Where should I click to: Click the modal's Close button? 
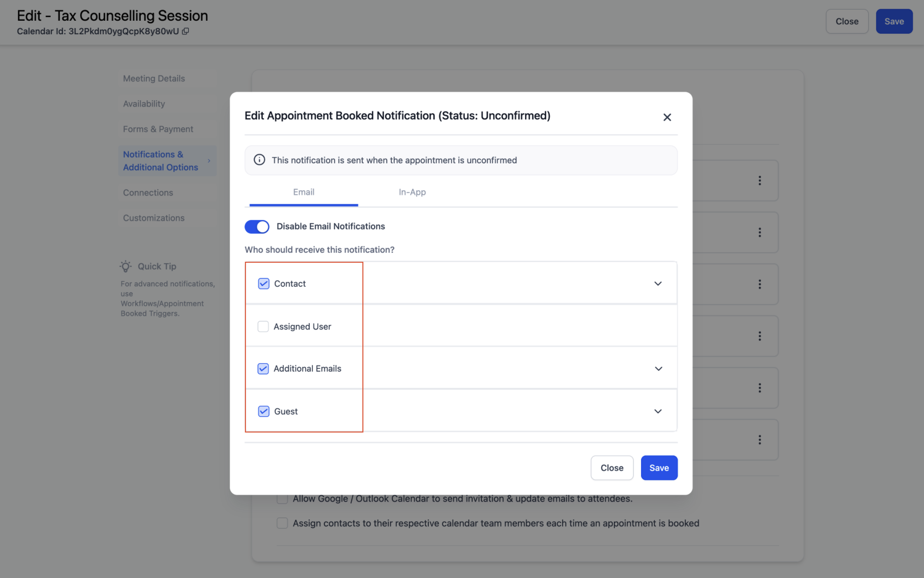[612, 468]
